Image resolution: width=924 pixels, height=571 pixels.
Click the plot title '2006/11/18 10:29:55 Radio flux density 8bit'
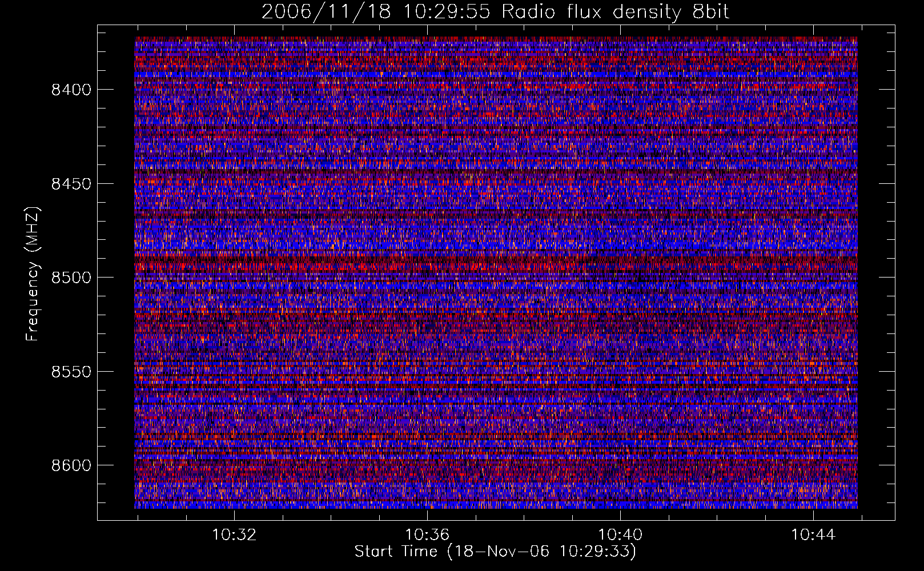496,11
